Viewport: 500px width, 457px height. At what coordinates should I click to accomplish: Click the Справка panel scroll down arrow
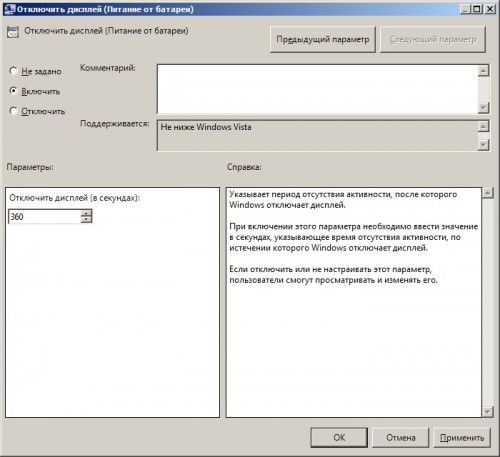click(488, 412)
